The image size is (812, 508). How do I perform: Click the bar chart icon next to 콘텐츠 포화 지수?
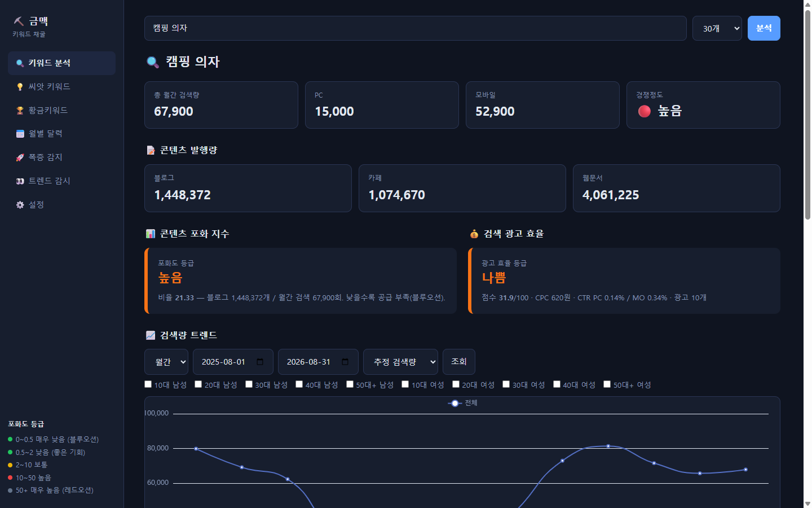pyautogui.click(x=151, y=234)
